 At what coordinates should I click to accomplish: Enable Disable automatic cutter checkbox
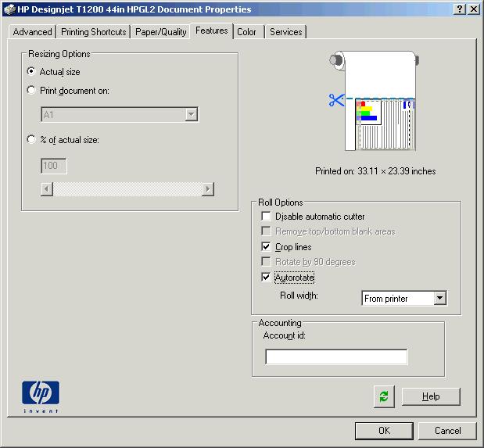pyautogui.click(x=266, y=216)
